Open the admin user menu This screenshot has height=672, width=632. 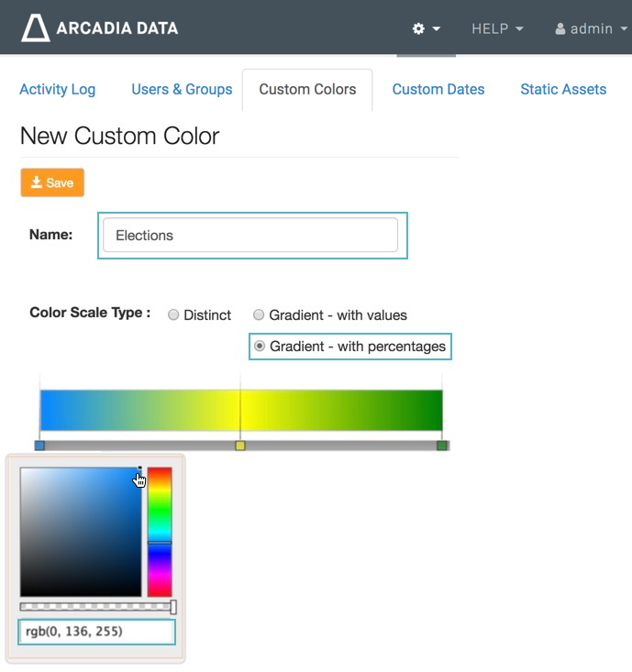[x=590, y=28]
